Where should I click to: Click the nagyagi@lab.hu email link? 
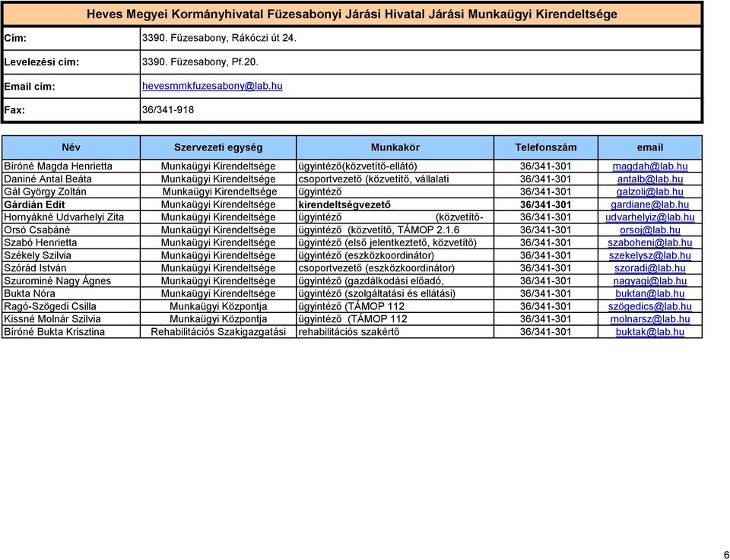(x=650, y=281)
